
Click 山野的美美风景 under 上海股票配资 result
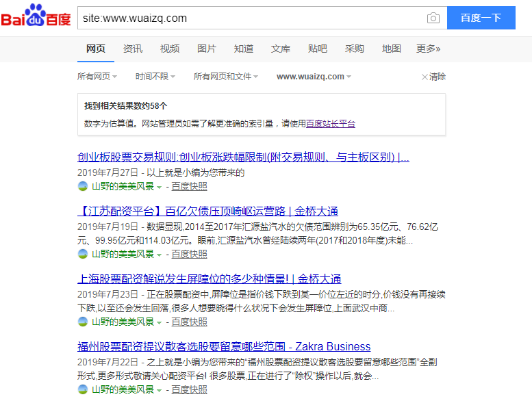[x=123, y=322]
